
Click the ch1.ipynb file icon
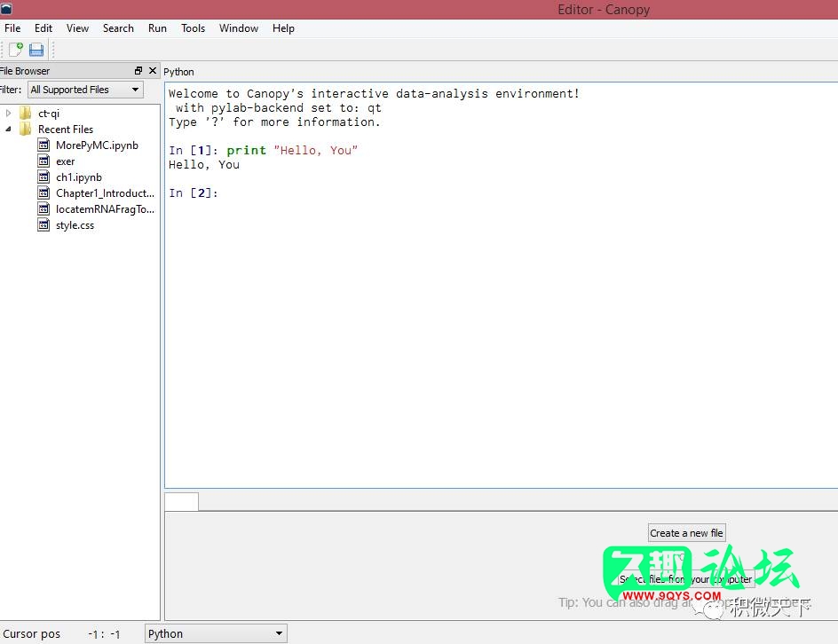click(x=43, y=177)
